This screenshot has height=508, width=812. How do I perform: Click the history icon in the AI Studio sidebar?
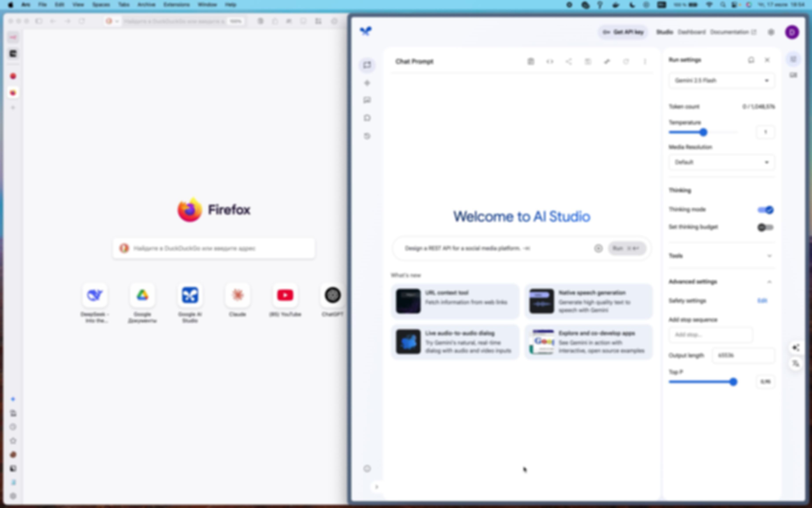367,136
